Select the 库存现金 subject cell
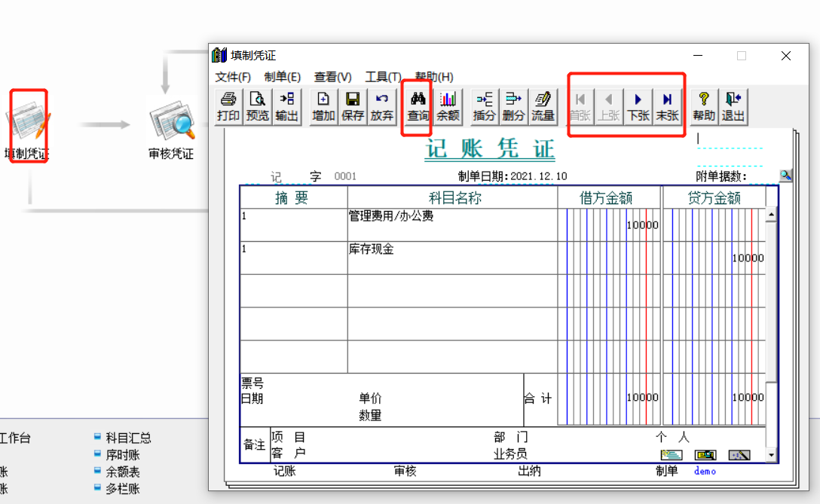 (452, 258)
